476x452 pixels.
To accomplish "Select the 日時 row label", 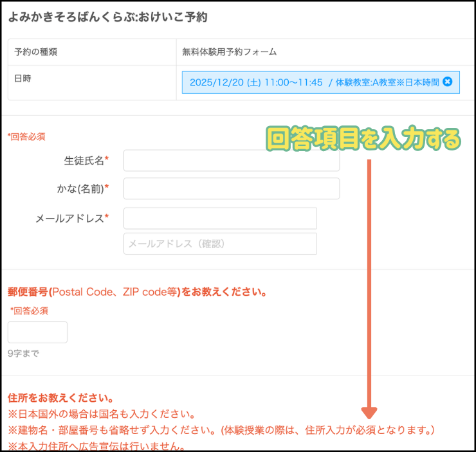I will 23,78.
